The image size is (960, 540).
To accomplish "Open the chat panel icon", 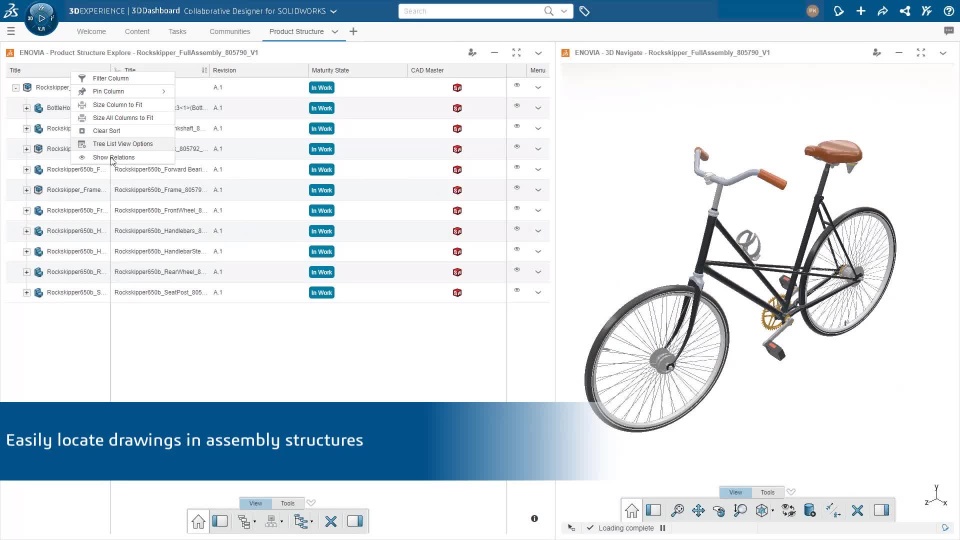I will 949,31.
